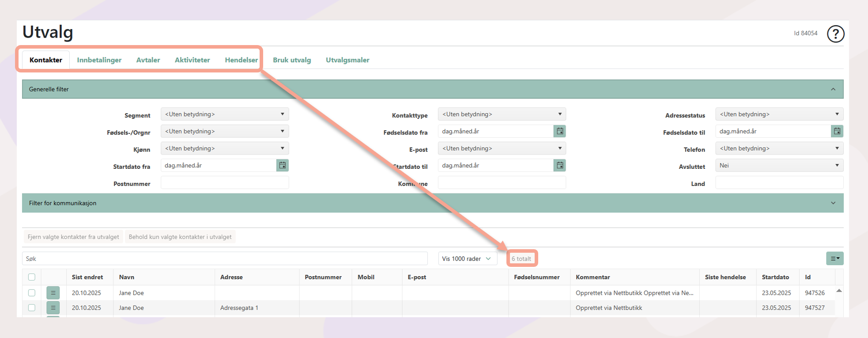The image size is (868, 338).
Task: Open the Kontakttype dropdown
Action: point(502,114)
